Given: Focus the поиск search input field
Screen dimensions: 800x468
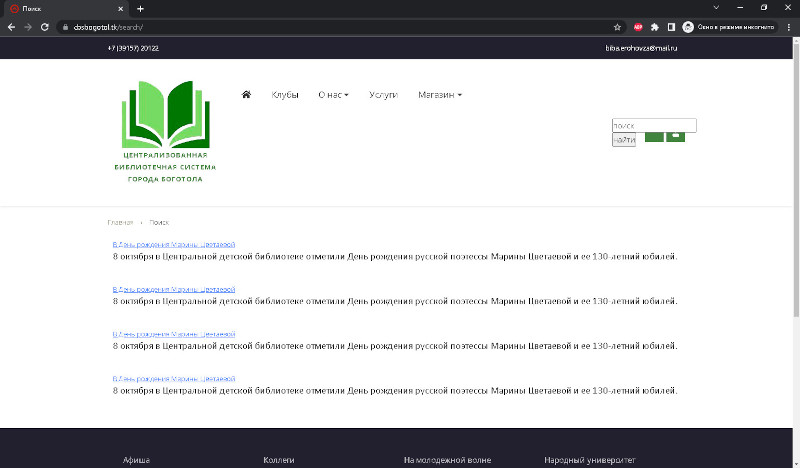Looking at the screenshot, I should tap(654, 126).
